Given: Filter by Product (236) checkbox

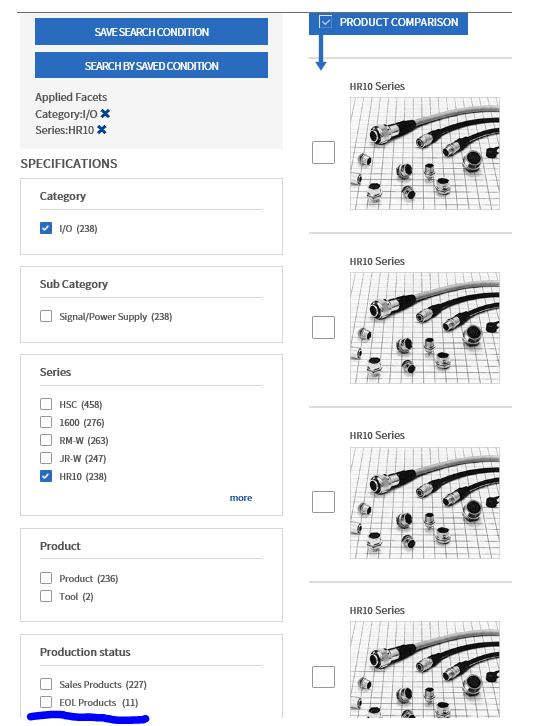Looking at the screenshot, I should (46, 578).
